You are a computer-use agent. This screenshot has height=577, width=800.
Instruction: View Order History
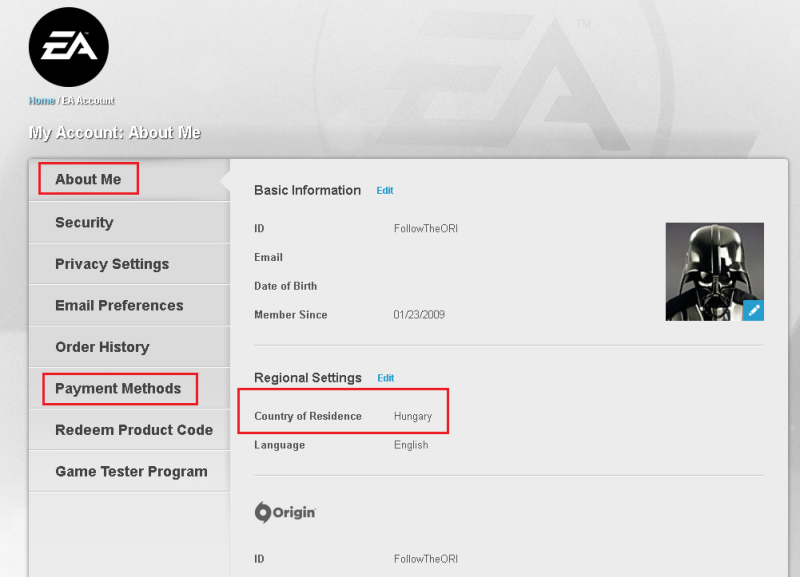coord(102,347)
